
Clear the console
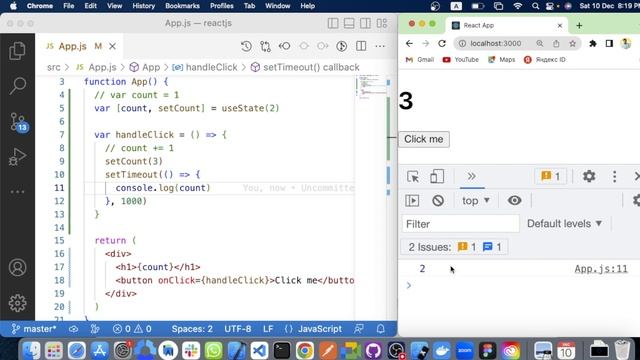(x=438, y=200)
